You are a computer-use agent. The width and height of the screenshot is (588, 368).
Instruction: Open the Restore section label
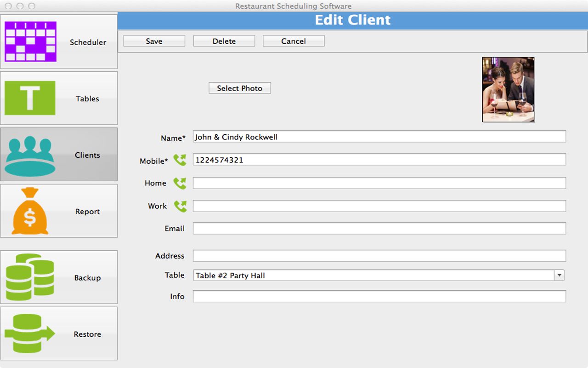coord(87,334)
